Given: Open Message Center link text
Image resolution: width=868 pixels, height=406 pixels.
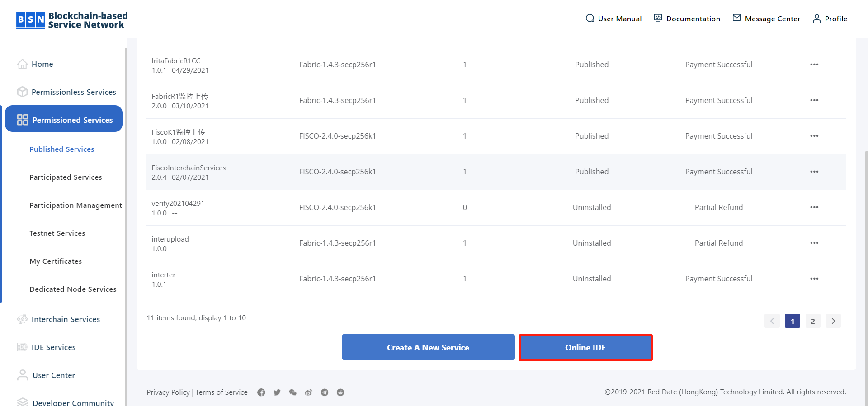Looking at the screenshot, I should (x=772, y=19).
